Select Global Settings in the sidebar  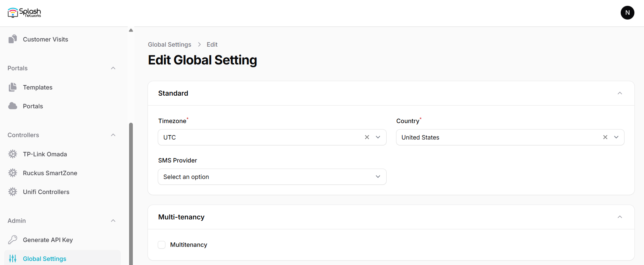coord(45,258)
